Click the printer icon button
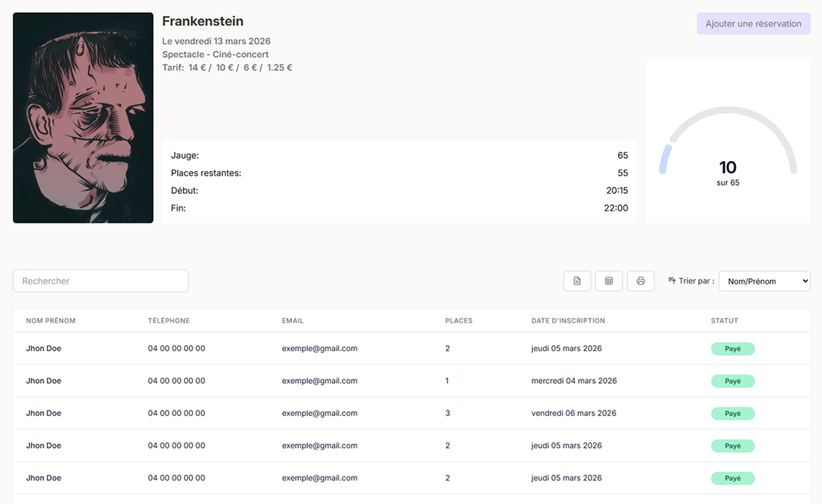The height and width of the screenshot is (504, 822). [640, 281]
